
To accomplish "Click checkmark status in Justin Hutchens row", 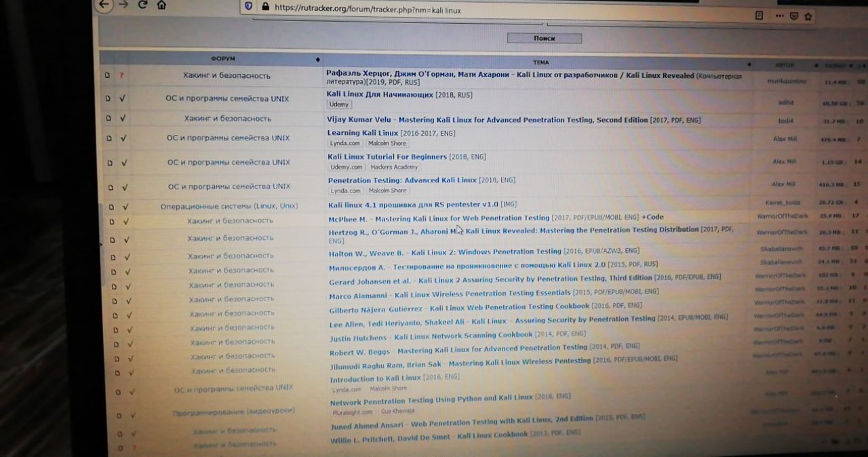I will 130,344.
